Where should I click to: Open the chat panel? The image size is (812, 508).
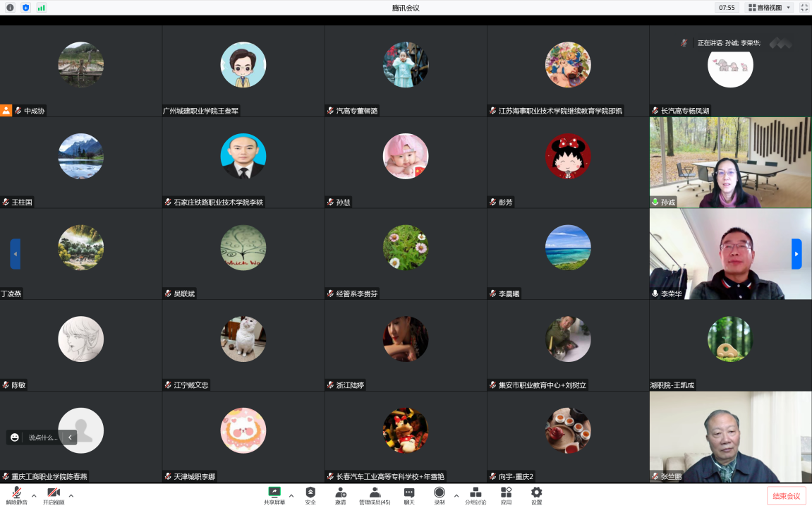pos(409,495)
